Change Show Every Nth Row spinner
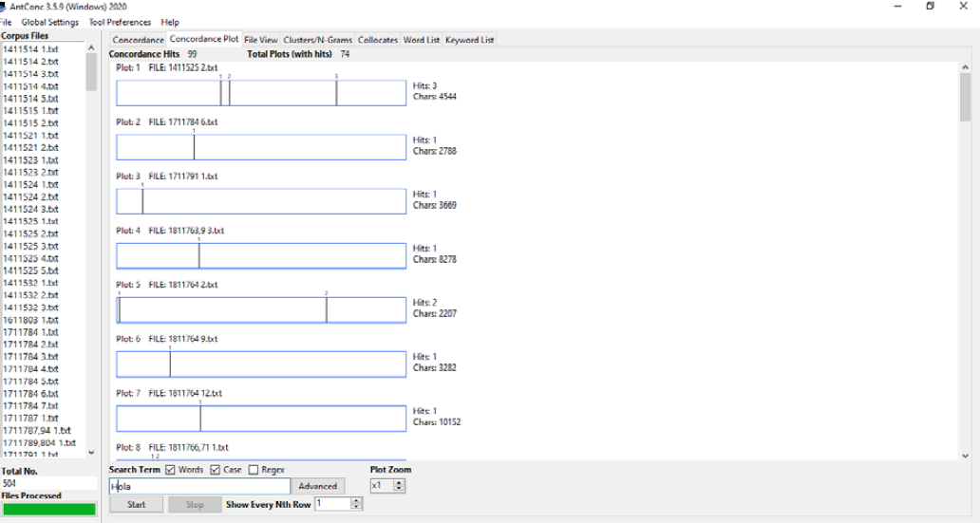Viewport: 980px width, 523px height. tap(357, 505)
